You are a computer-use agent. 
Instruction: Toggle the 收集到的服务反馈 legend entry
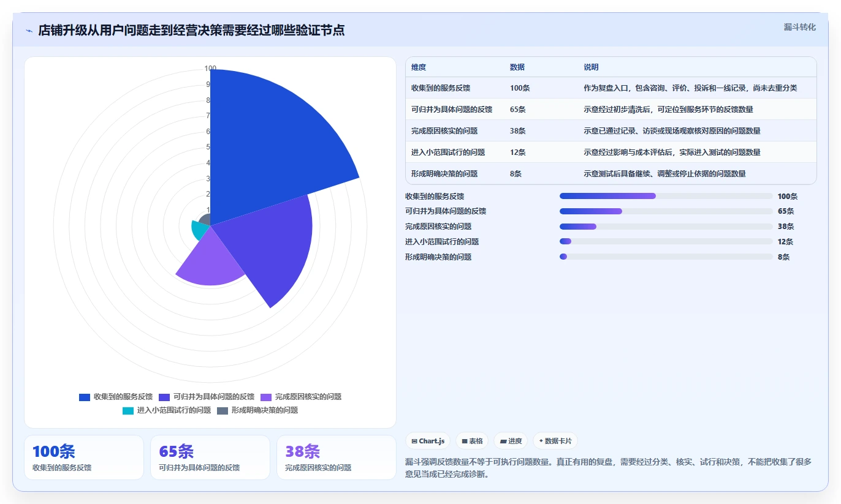(x=116, y=397)
